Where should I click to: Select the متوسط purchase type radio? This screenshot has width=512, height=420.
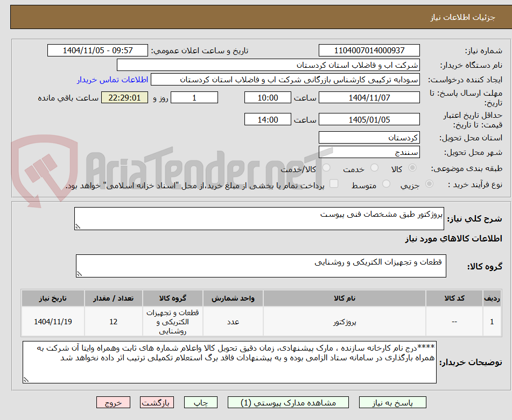pos(386,184)
